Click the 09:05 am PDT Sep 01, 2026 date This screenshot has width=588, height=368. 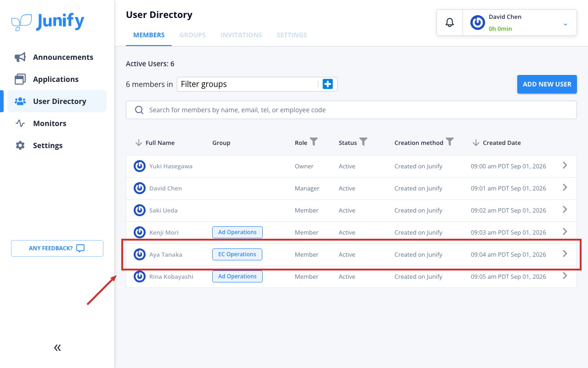click(509, 276)
